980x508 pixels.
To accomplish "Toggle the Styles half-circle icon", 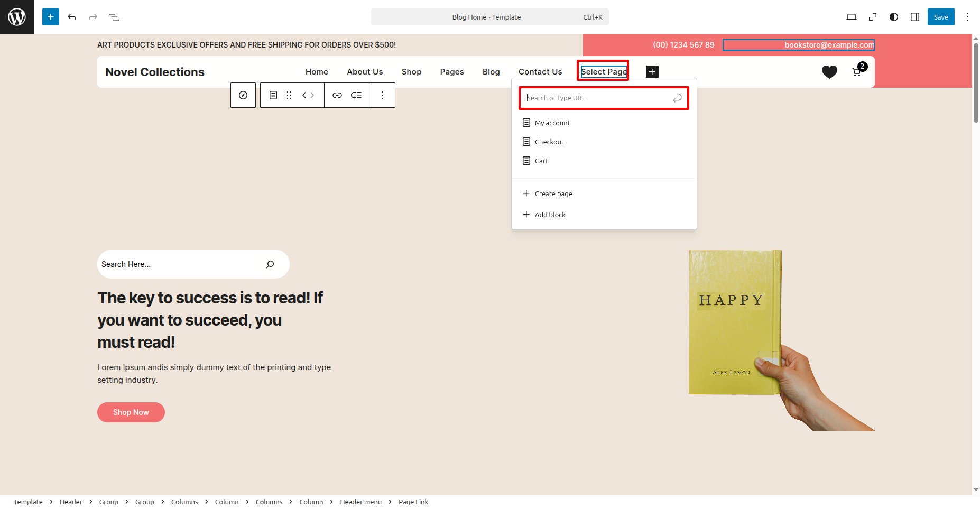I will coord(894,17).
